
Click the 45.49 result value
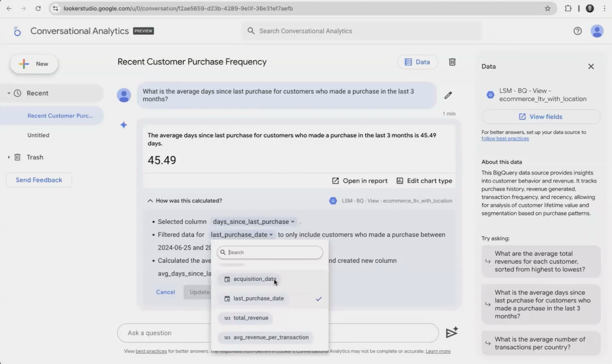162,160
